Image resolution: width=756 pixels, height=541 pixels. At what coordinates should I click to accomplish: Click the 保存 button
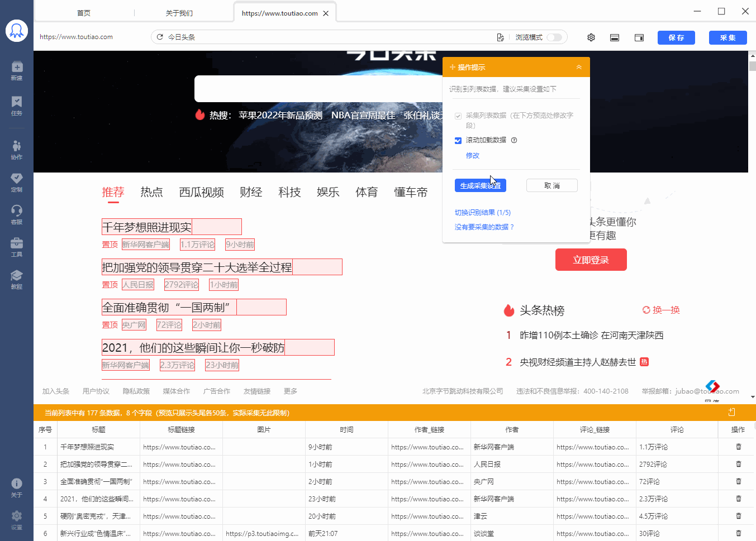point(676,37)
